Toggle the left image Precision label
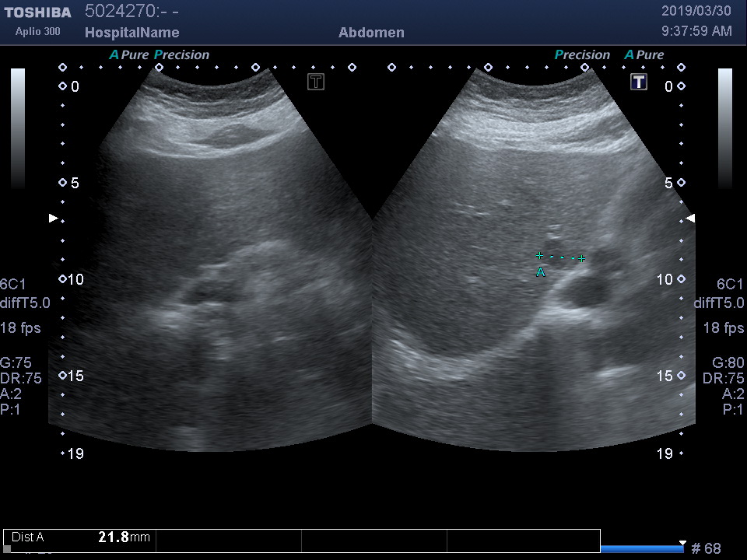Screen dimensions: 747x560 (x=182, y=55)
